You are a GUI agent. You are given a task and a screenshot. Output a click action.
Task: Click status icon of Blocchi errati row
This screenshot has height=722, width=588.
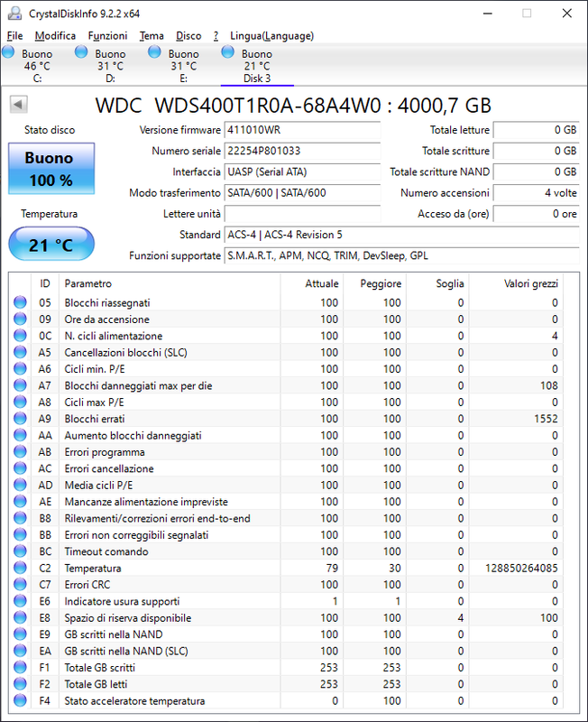pyautogui.click(x=20, y=418)
